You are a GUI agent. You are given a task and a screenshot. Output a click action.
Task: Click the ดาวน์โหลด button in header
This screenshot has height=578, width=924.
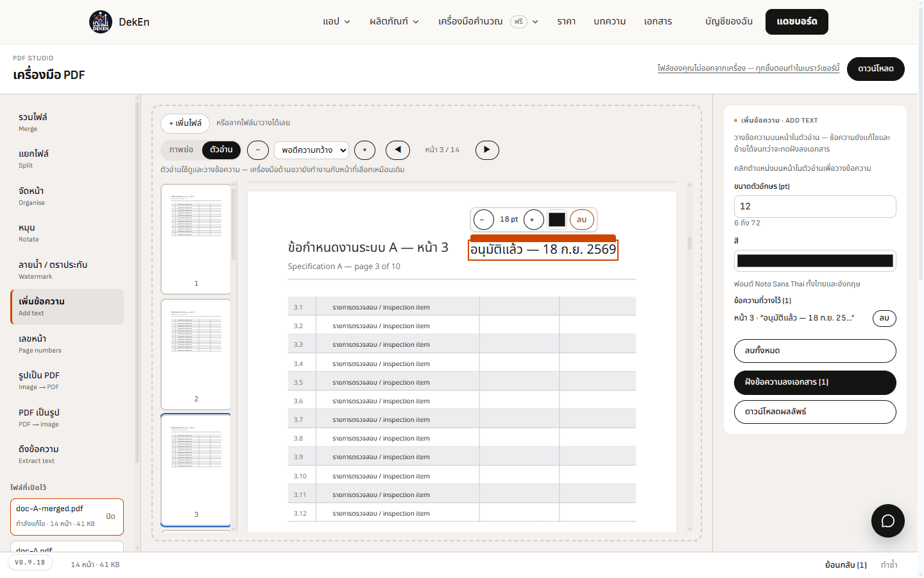coord(876,69)
